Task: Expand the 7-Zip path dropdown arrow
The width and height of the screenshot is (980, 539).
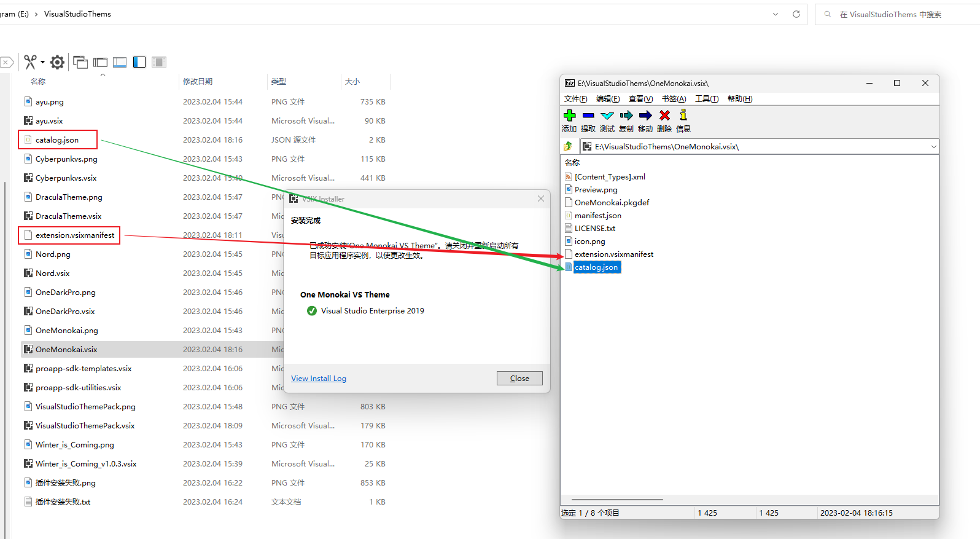Action: coord(933,147)
